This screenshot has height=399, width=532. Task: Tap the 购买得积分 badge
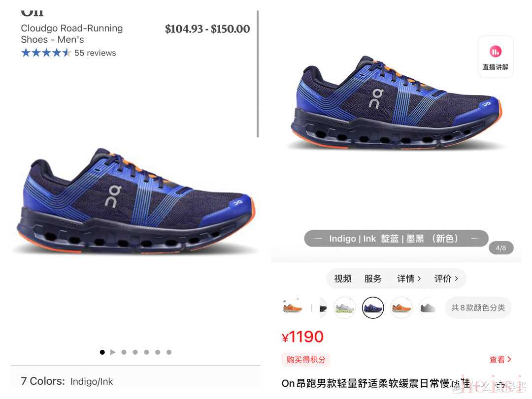tap(306, 359)
